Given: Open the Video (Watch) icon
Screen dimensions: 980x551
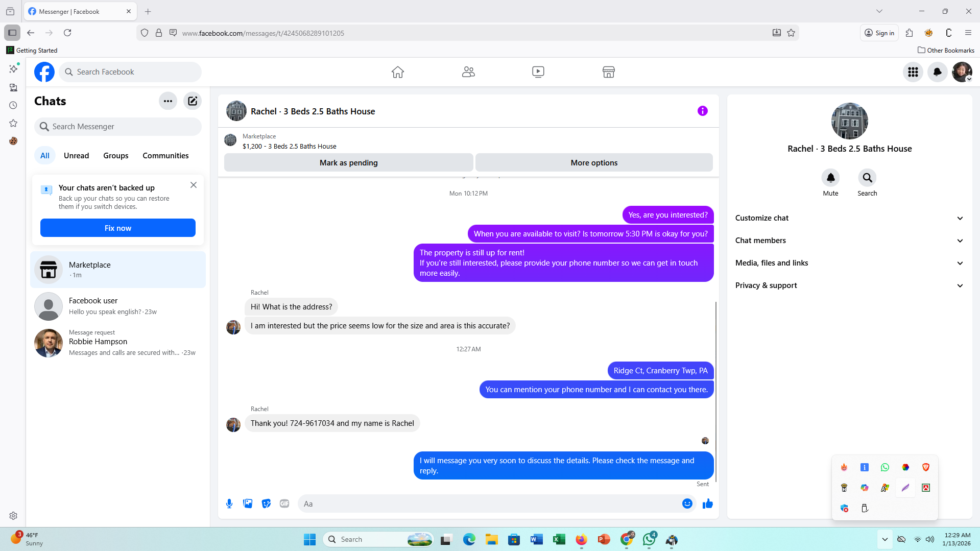Looking at the screenshot, I should (x=538, y=72).
